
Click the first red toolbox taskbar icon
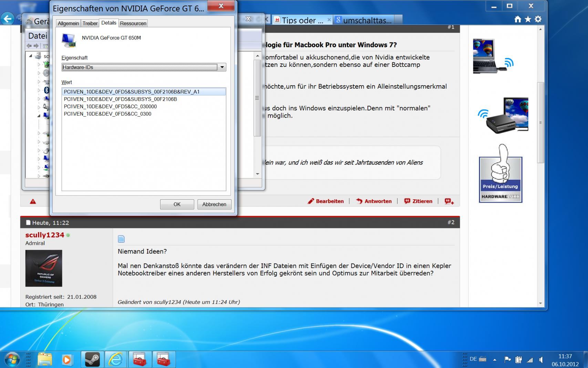point(140,360)
